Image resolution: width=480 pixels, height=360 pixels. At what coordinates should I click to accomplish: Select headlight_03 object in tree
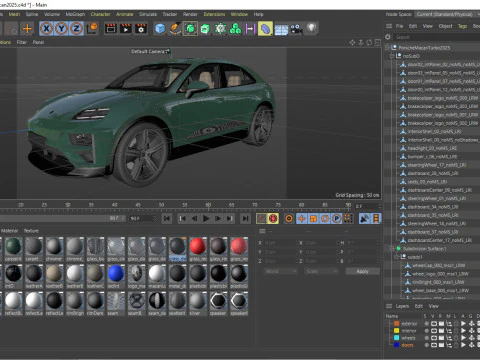(x=432, y=148)
